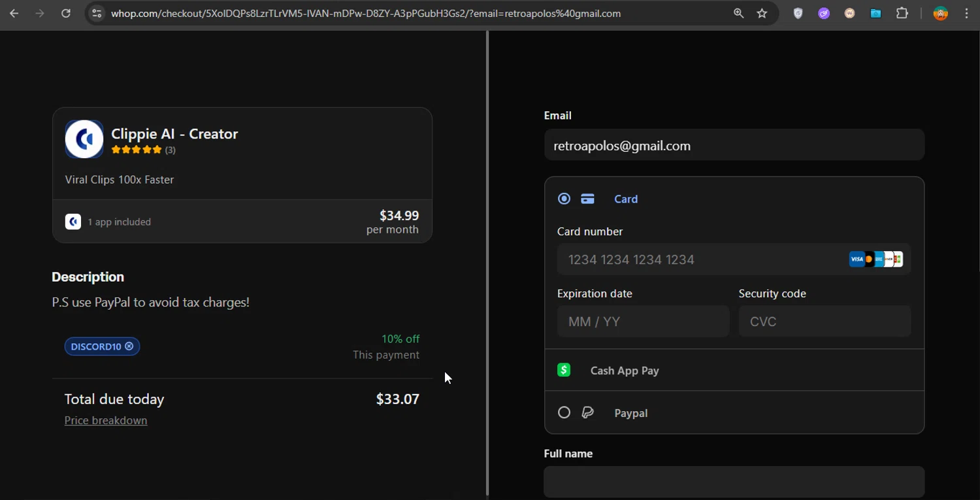The image size is (980, 500).
Task: Click the '10% off' discount text
Action: pos(400,339)
